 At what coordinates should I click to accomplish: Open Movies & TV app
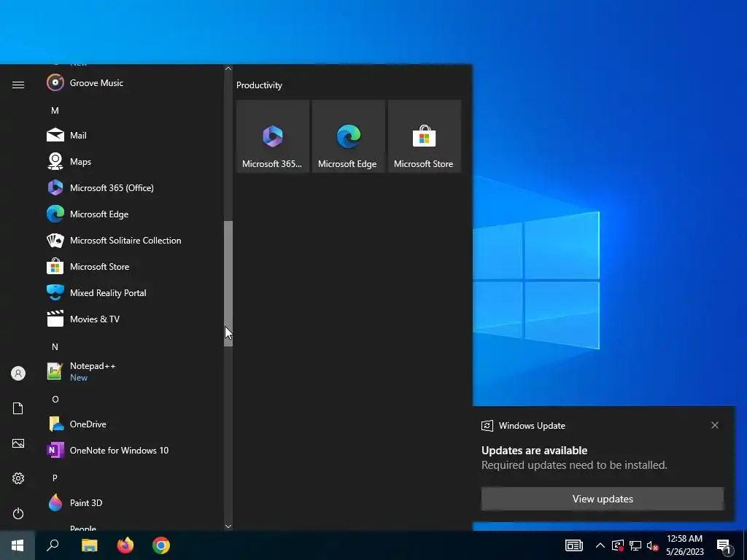tap(132, 319)
